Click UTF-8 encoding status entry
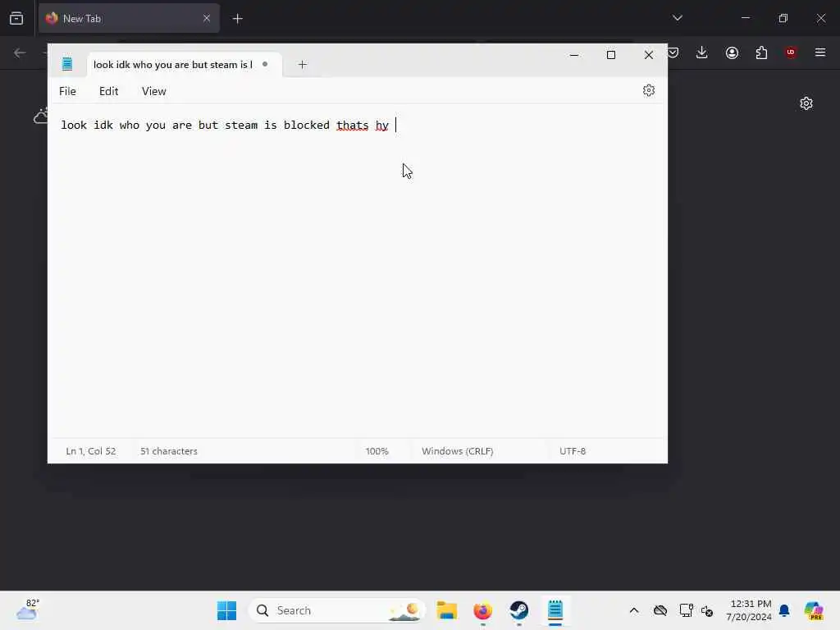Image resolution: width=840 pixels, height=630 pixels. point(573,451)
